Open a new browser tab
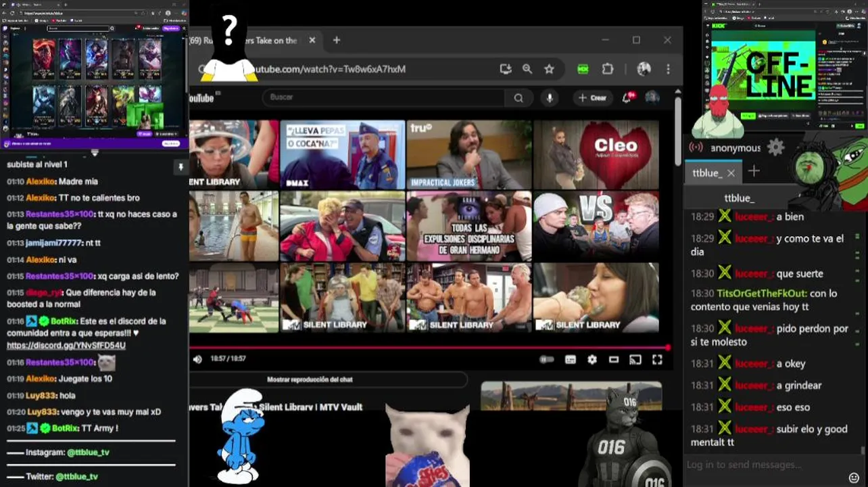 coord(337,41)
